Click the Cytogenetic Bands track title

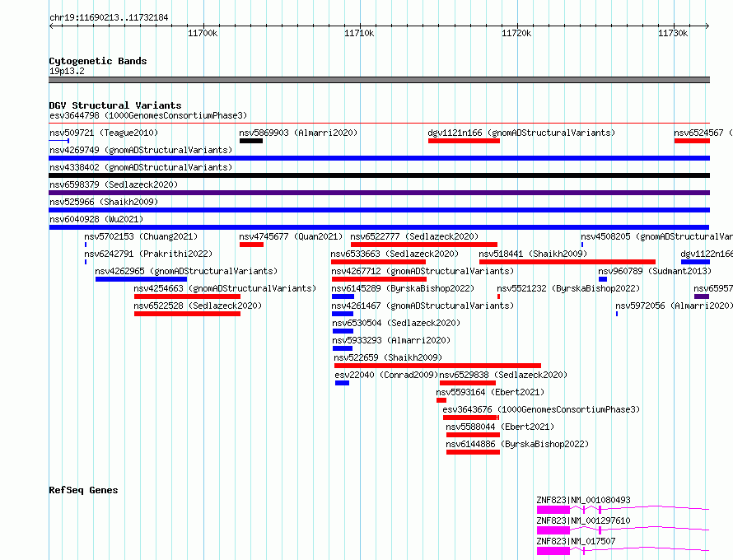[x=98, y=61]
